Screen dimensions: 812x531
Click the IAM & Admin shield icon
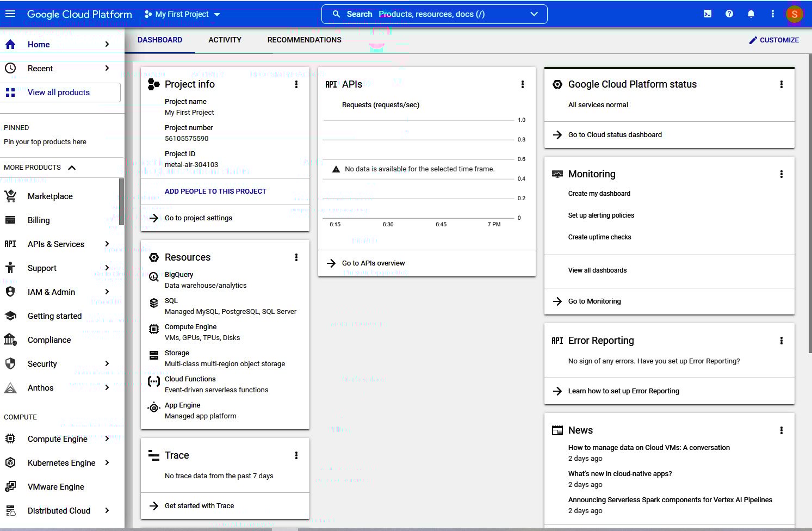(10, 292)
